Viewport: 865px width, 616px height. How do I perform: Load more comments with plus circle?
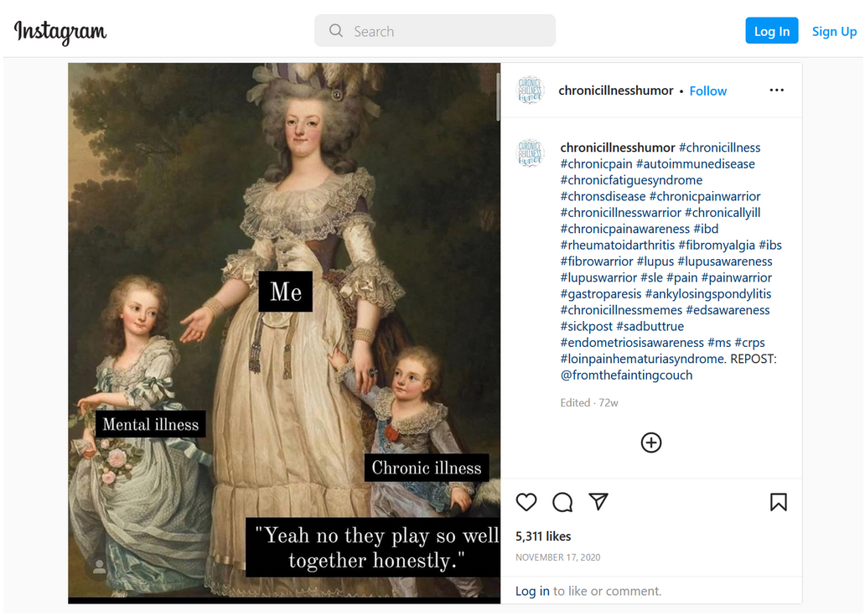click(651, 443)
